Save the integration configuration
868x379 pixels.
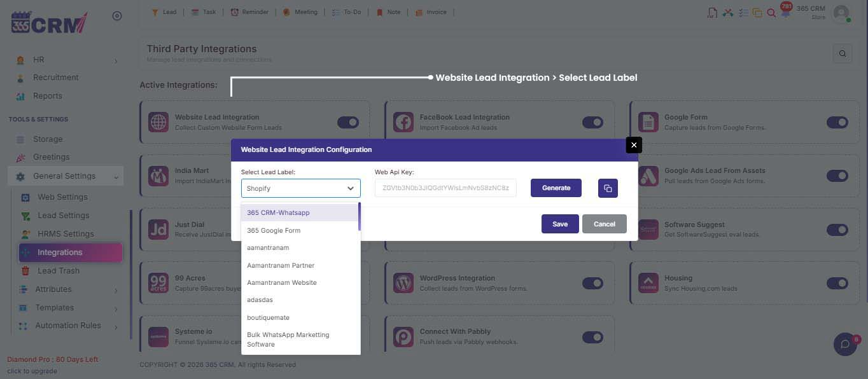(x=560, y=224)
